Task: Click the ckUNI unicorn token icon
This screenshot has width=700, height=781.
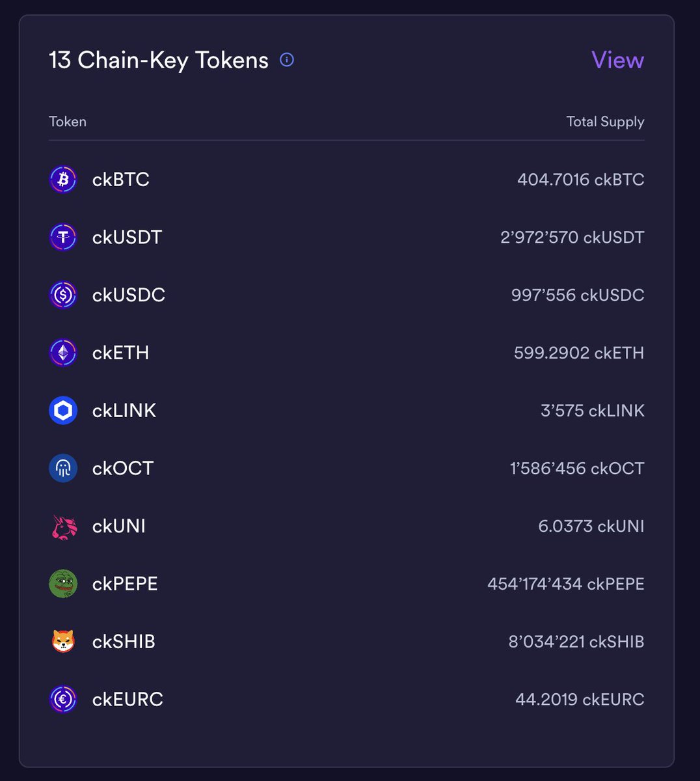Action: tap(63, 526)
